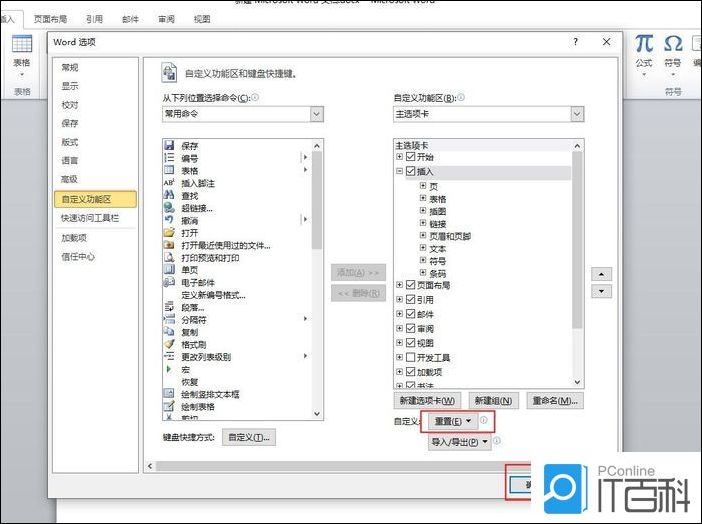Select Open Recent Files (打开最近使用过的文件) icon

169,245
